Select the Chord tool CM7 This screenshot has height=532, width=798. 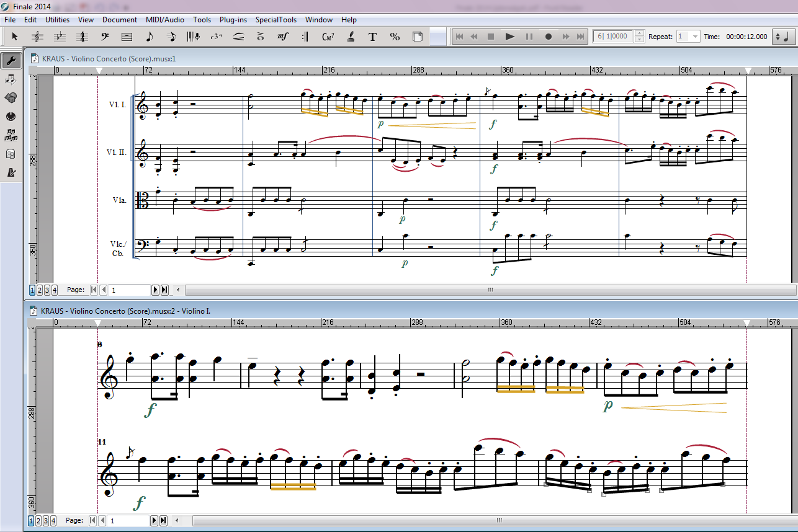328,37
